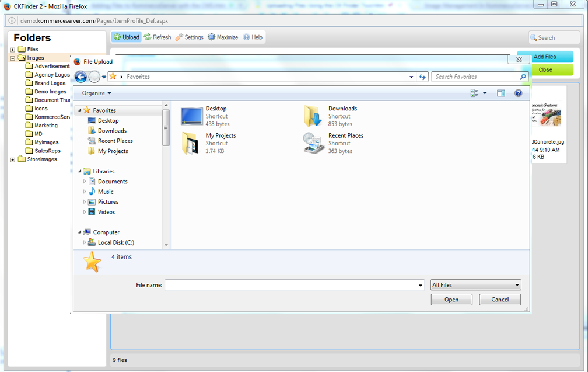Click the Maximize toolbar icon
The width and height of the screenshot is (588, 372).
coord(223,37)
